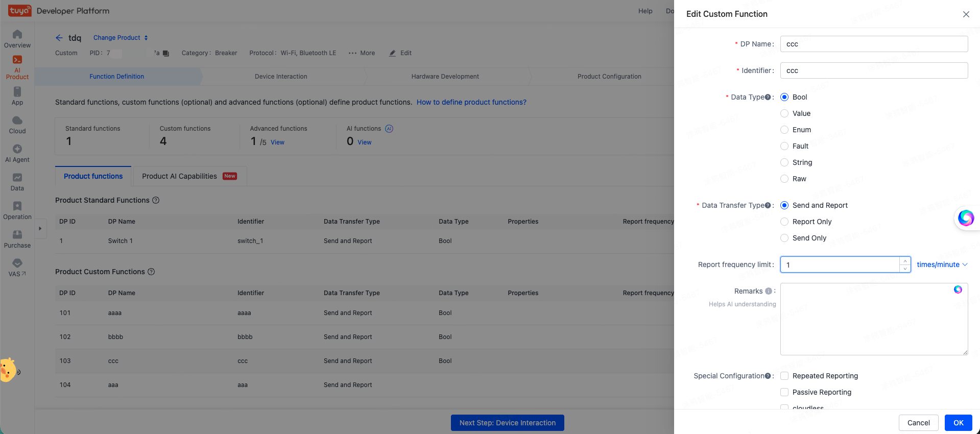Open help icon next to Product Custom Functions
This screenshot has width=980, height=434.
pyautogui.click(x=151, y=272)
